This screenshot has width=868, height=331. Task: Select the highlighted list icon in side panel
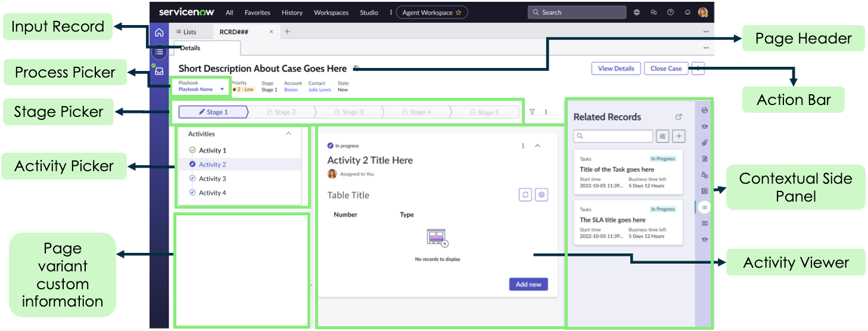pyautogui.click(x=705, y=207)
